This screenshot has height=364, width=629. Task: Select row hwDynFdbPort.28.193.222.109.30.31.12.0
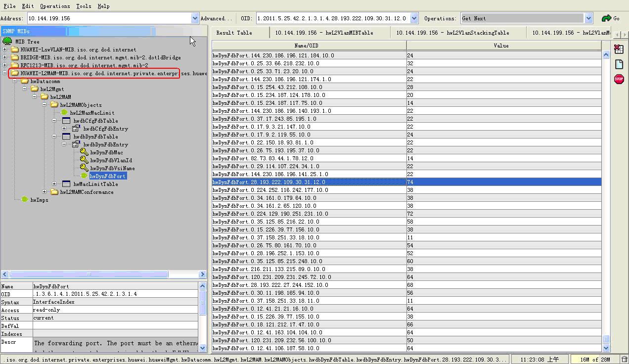[407, 182]
